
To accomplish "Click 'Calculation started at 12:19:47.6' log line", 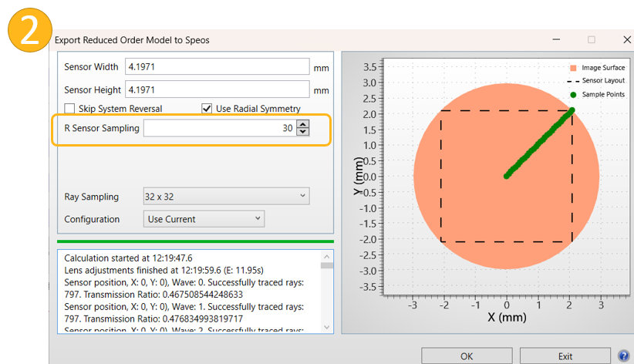I will click(x=128, y=258).
